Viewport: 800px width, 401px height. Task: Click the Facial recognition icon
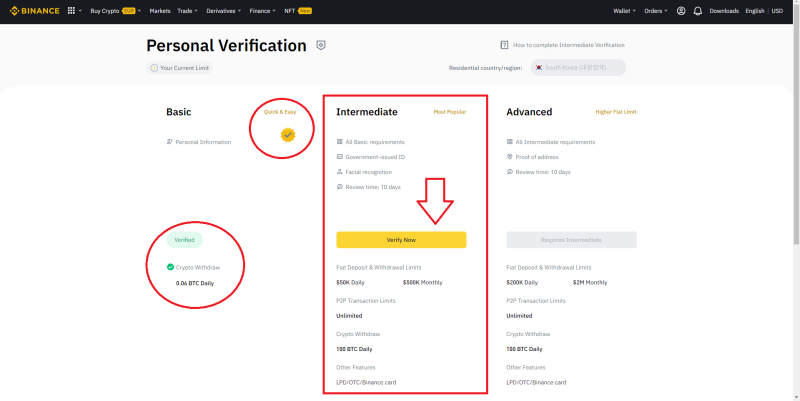[339, 172]
